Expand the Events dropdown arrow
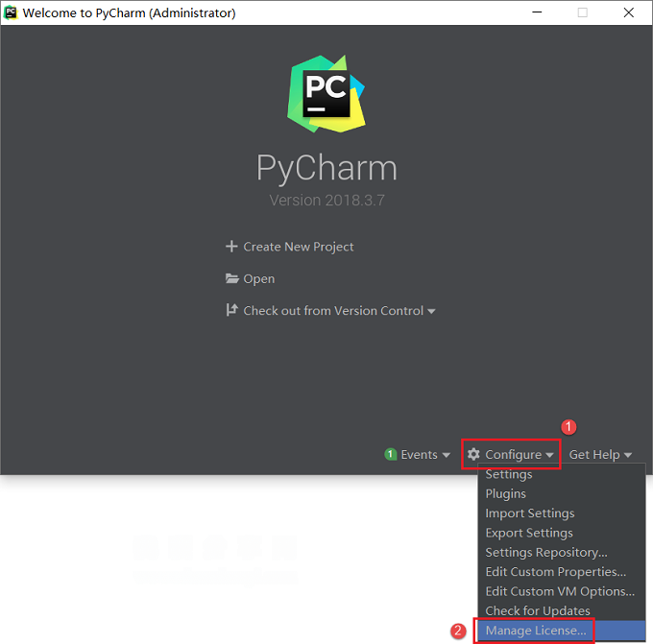This screenshot has width=653, height=644. (x=446, y=455)
